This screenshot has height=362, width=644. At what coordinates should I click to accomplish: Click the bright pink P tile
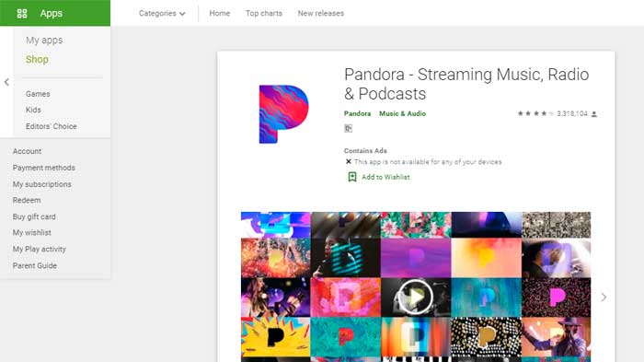pos(556,297)
